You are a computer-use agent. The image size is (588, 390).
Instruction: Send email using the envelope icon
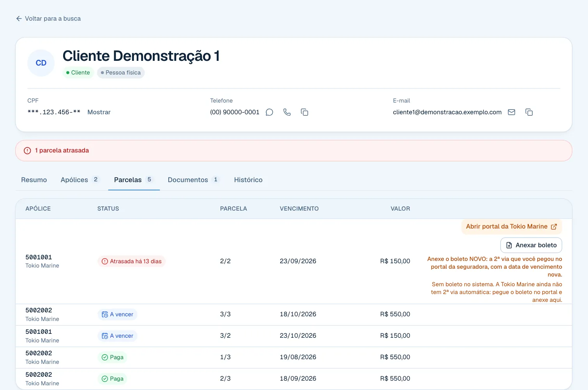coord(512,112)
